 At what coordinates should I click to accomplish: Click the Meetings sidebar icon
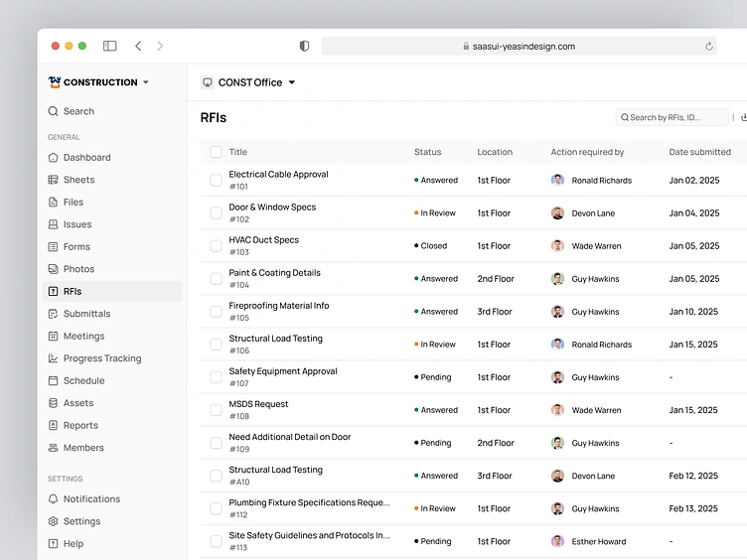pyautogui.click(x=53, y=337)
